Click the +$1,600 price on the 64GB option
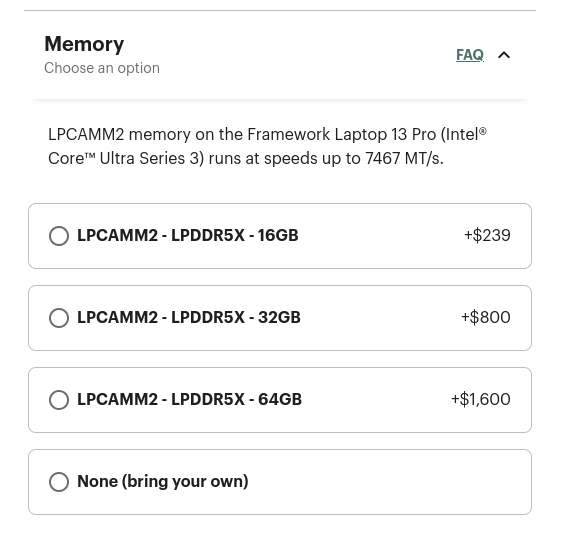The width and height of the screenshot is (575, 536). pos(480,399)
